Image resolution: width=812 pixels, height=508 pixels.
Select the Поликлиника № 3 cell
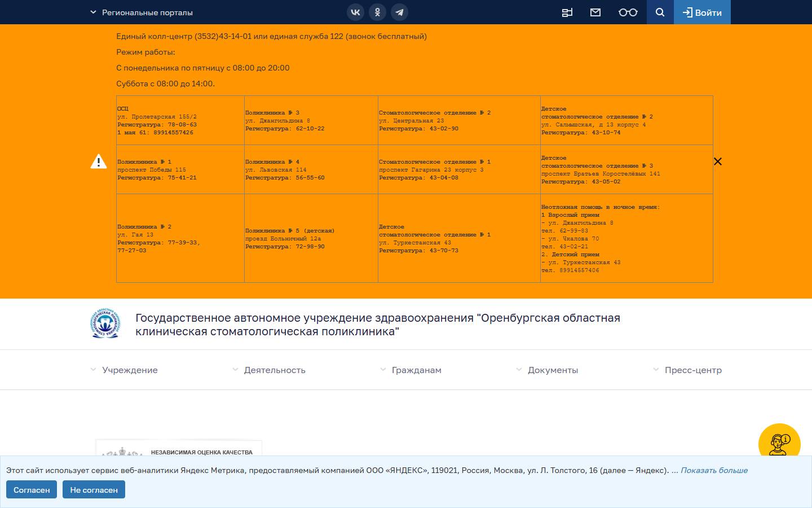pos(311,120)
